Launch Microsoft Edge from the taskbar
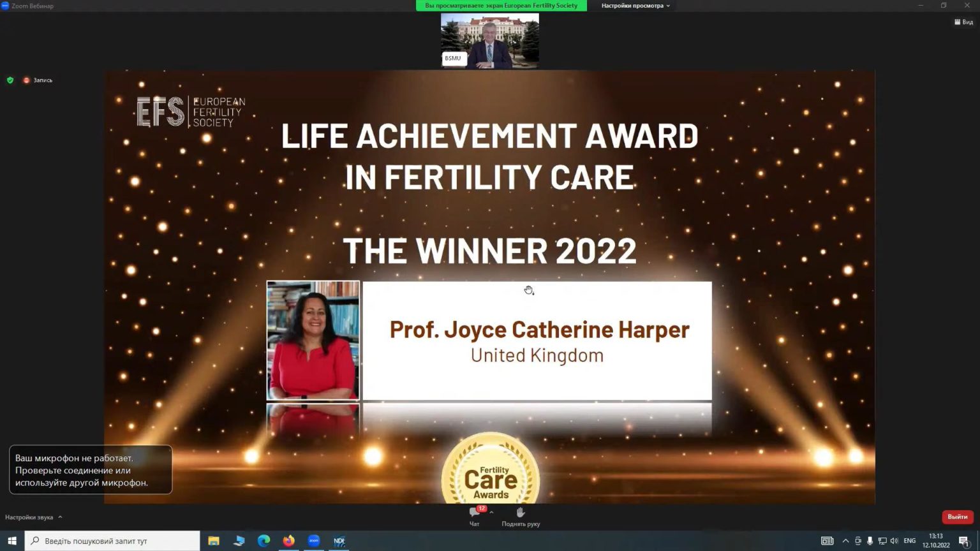 pyautogui.click(x=264, y=541)
